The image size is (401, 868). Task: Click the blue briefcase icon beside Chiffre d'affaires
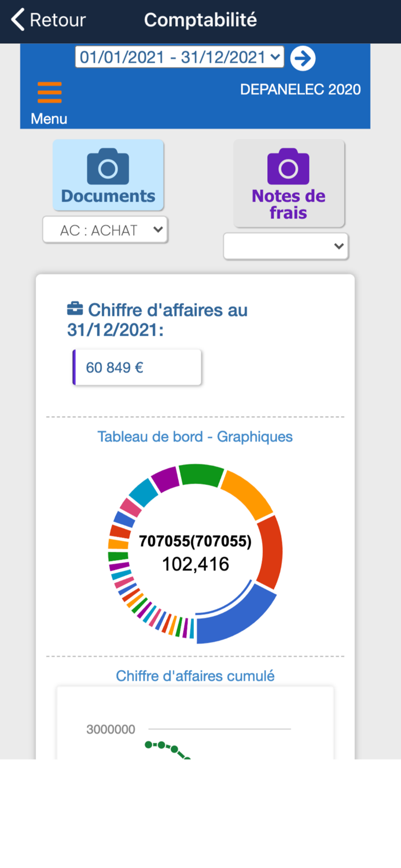pos(74,308)
